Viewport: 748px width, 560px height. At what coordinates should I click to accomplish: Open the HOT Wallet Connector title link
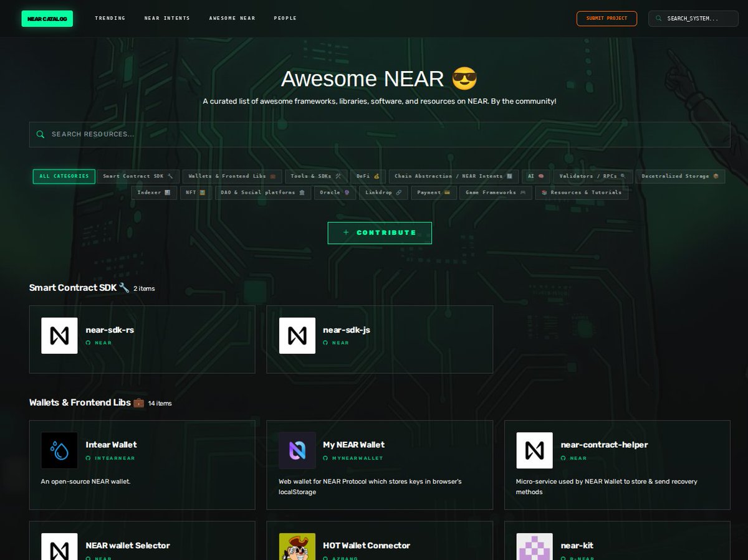367,546
